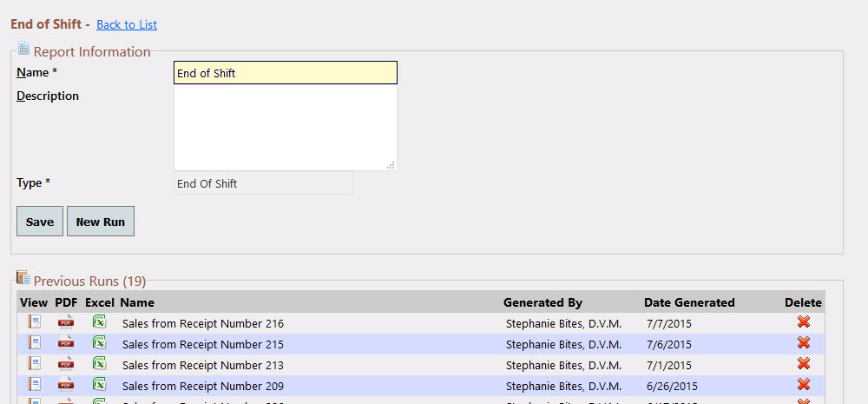Focus the Name input field
Viewport: 868px width, 404px height.
pos(285,73)
